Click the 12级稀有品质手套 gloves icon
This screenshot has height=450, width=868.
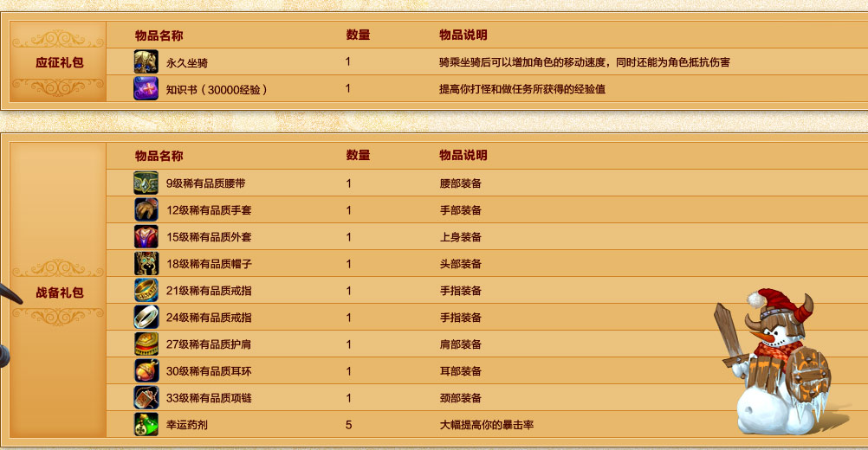(x=146, y=210)
